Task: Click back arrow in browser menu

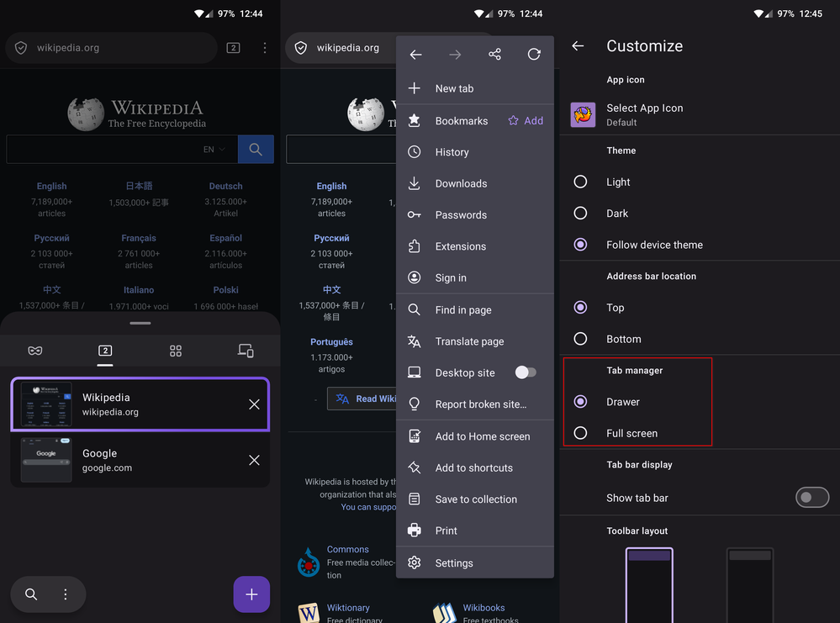Action: (415, 54)
